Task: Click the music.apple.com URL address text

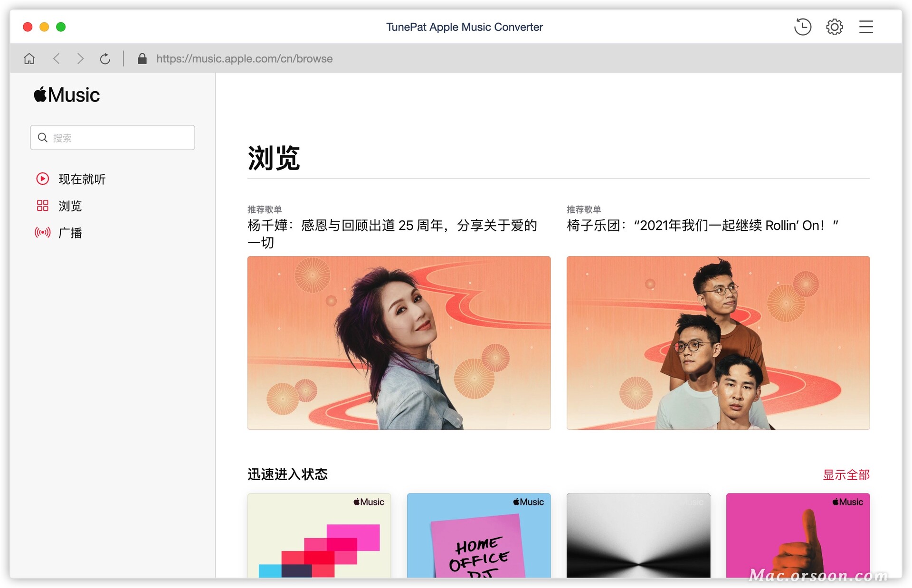Action: [x=244, y=59]
